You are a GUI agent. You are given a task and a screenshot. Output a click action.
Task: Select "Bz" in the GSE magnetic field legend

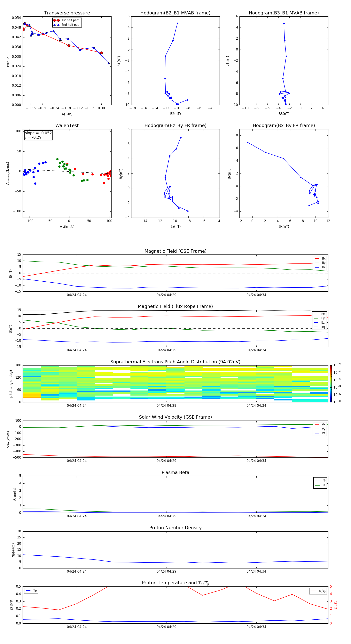point(320,267)
